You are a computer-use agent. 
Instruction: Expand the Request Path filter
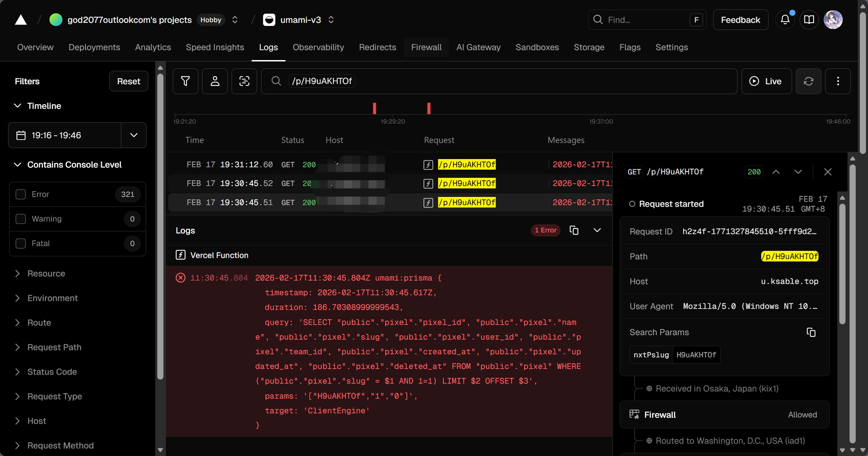pyautogui.click(x=54, y=347)
